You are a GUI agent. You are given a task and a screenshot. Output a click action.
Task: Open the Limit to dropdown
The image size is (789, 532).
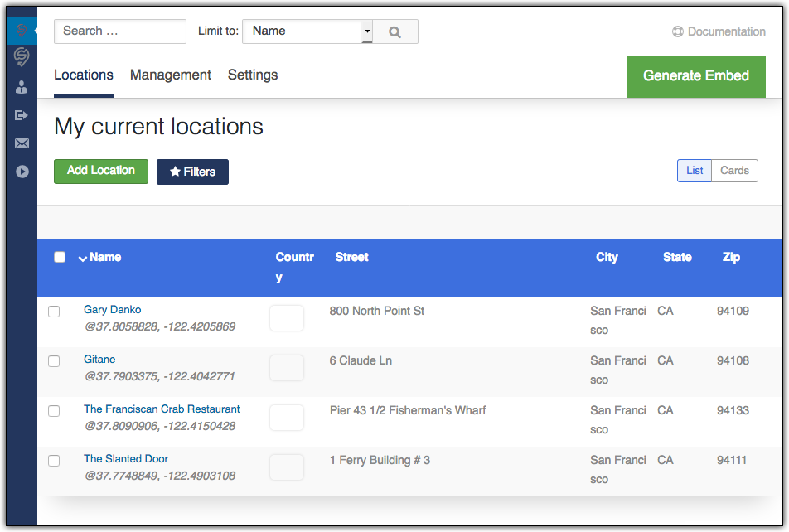click(307, 31)
